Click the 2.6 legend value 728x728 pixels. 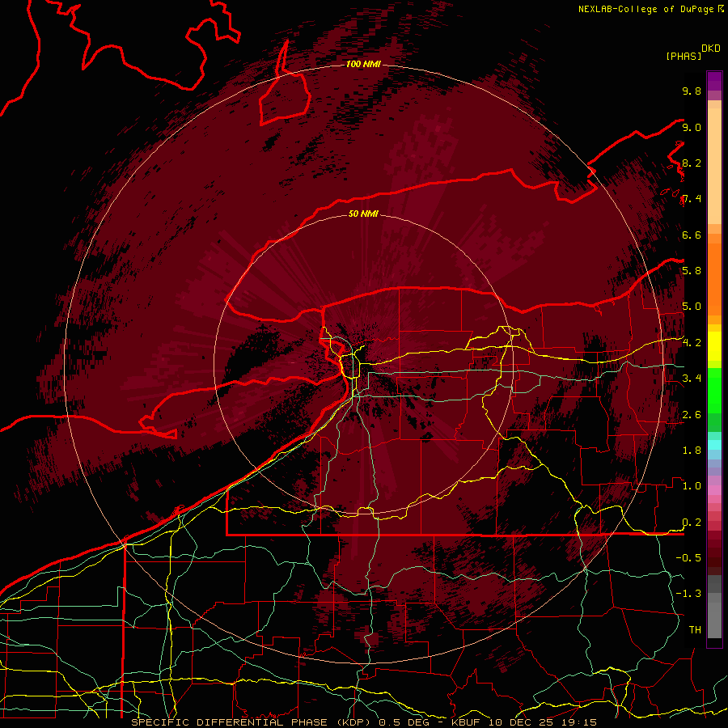692,415
